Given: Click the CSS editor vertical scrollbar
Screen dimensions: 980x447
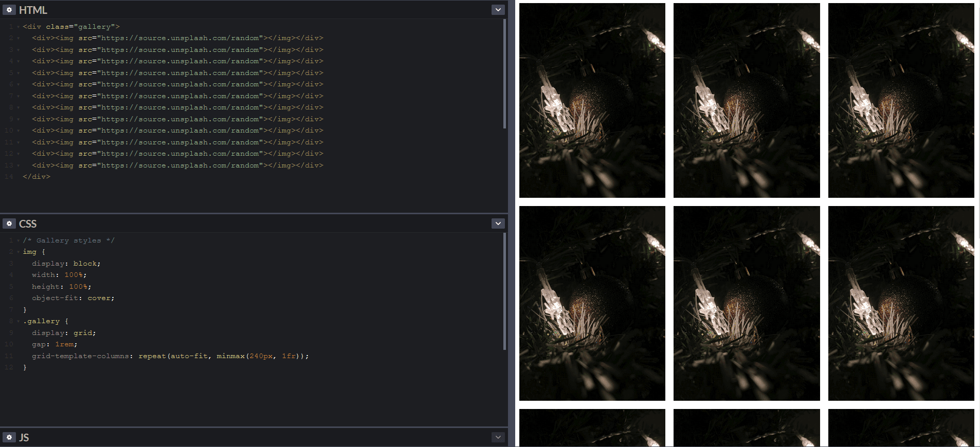Looking at the screenshot, I should coord(504,291).
